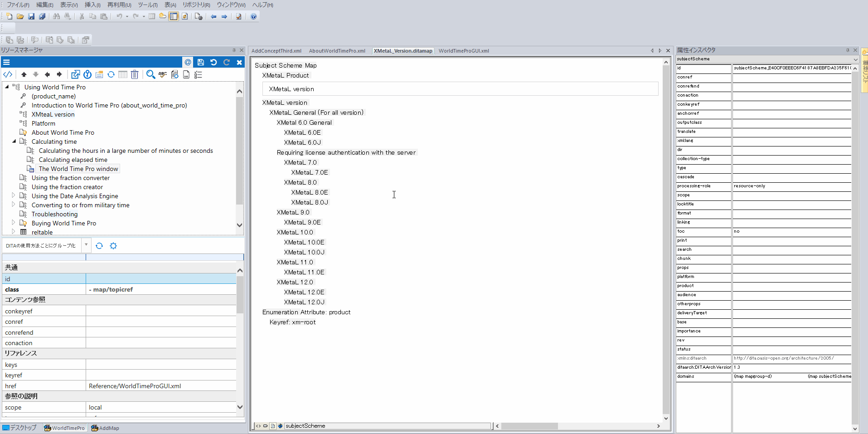Click the Paste clipboard icon
The height and width of the screenshot is (434, 868).
coord(104,16)
